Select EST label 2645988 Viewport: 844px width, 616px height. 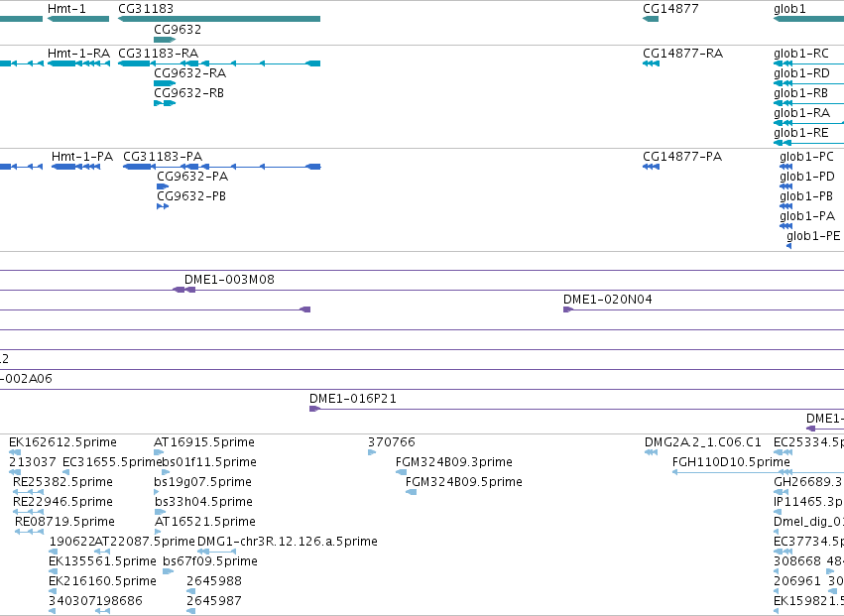214,581
